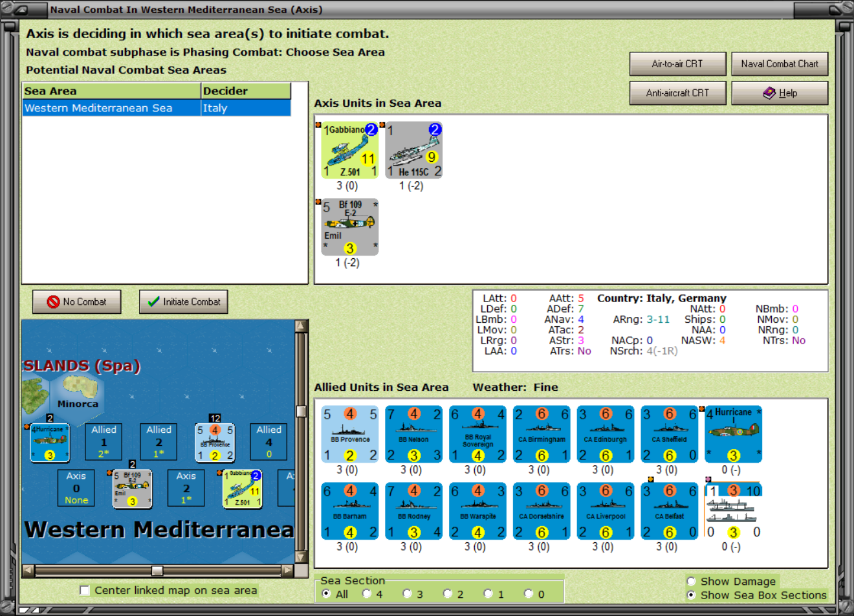Click the Decider column header
Image resolution: width=854 pixels, height=616 pixels.
[246, 91]
